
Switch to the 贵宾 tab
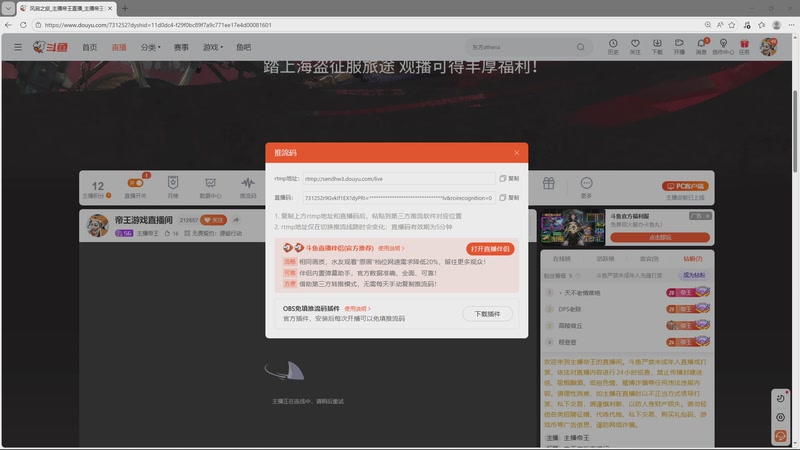(x=649, y=259)
